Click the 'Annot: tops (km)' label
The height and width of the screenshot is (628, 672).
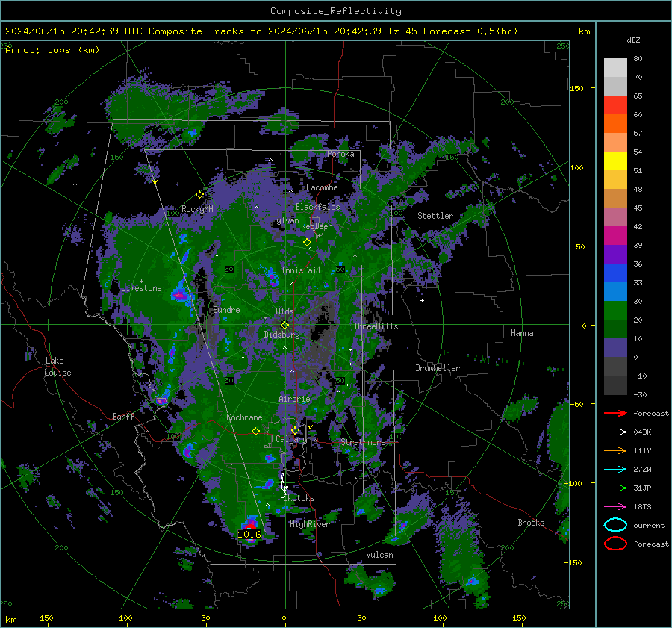pos(52,50)
